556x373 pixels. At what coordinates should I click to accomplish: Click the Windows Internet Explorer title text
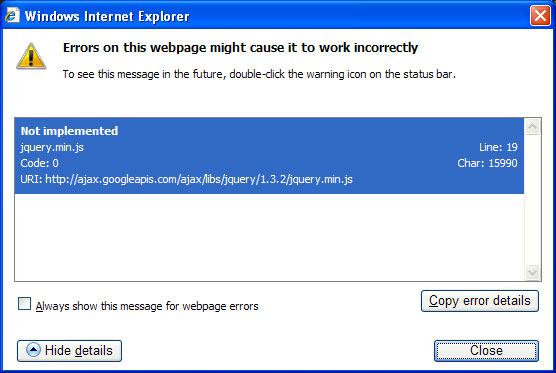coord(107,16)
